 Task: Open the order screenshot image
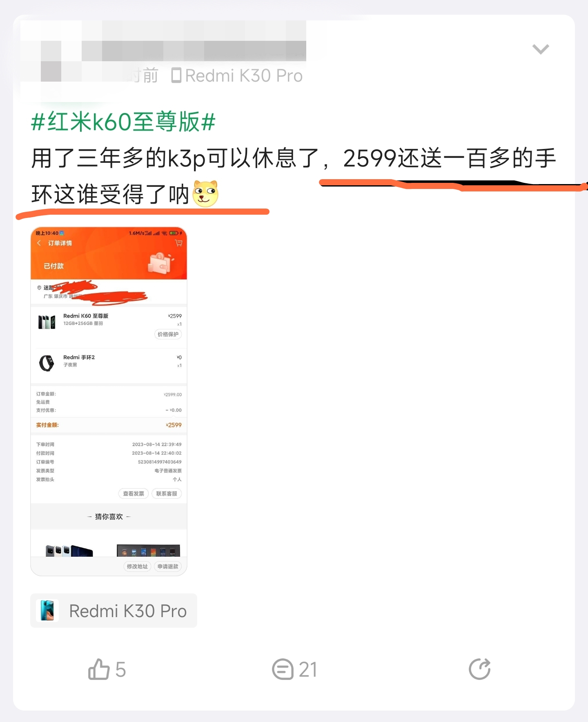[109, 401]
